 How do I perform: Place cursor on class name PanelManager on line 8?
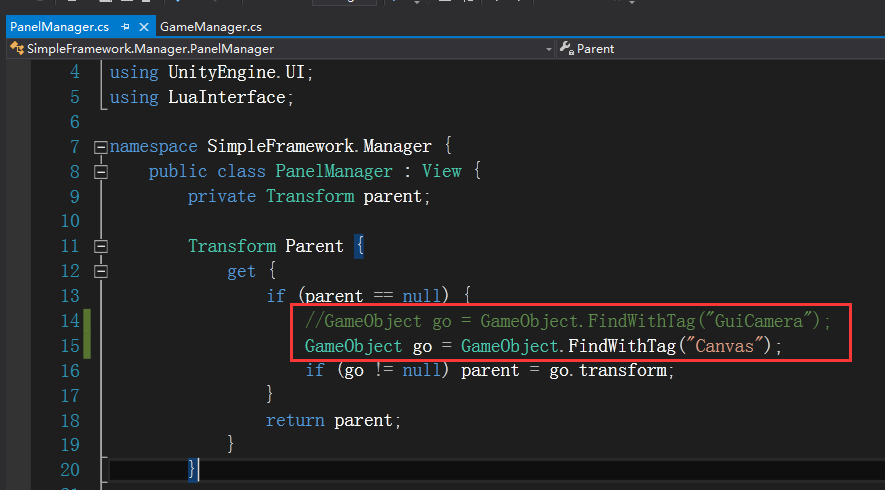pyautogui.click(x=334, y=172)
